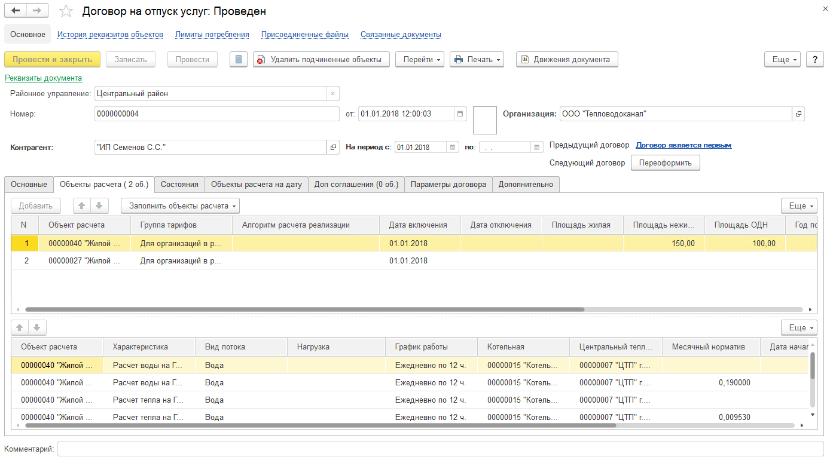830x460 pixels.
Task: Open the Контрагент record via field icon
Action: [333, 147]
